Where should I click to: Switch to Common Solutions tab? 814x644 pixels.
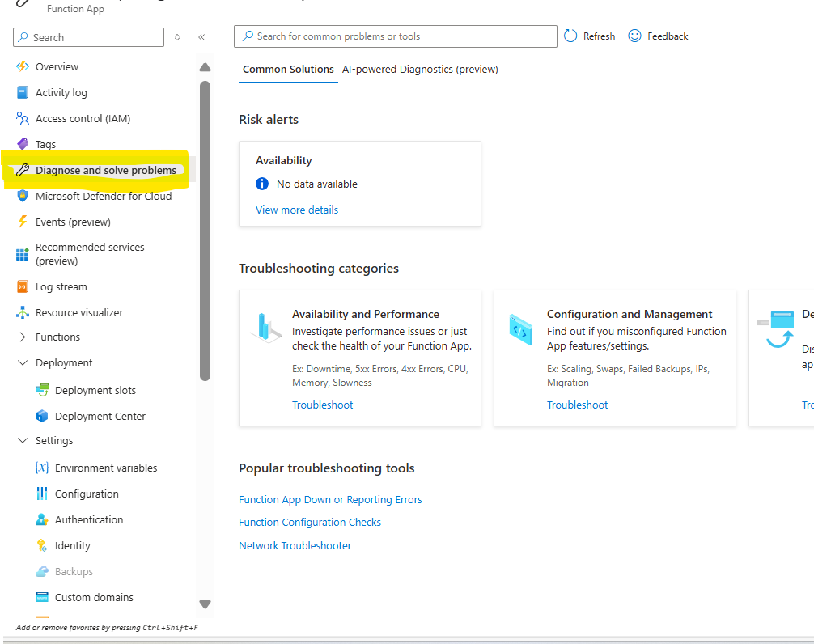(288, 69)
